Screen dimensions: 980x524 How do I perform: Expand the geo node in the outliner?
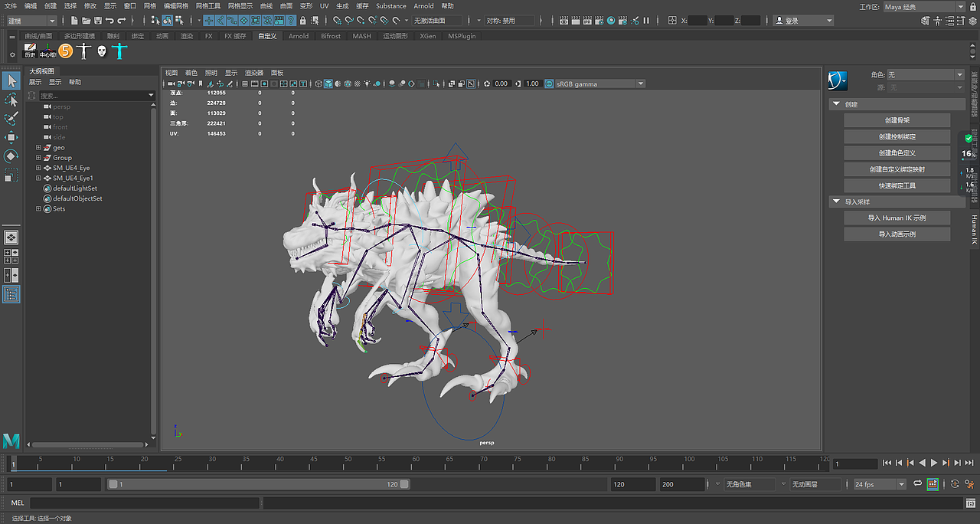[x=38, y=147]
